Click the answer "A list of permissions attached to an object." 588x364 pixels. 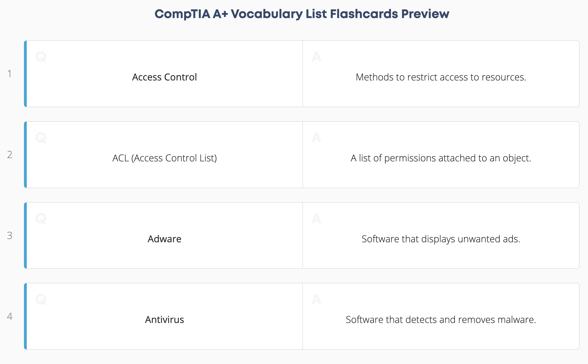tap(441, 158)
